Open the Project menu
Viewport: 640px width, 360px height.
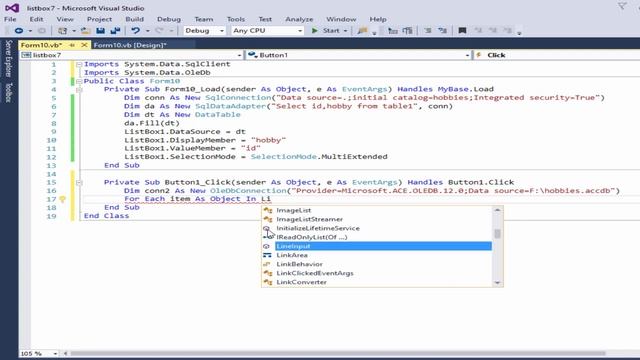pos(99,19)
